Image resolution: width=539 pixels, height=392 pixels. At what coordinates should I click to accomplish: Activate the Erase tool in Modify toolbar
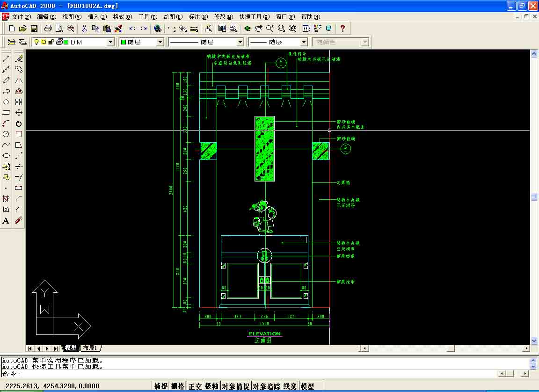point(19,59)
